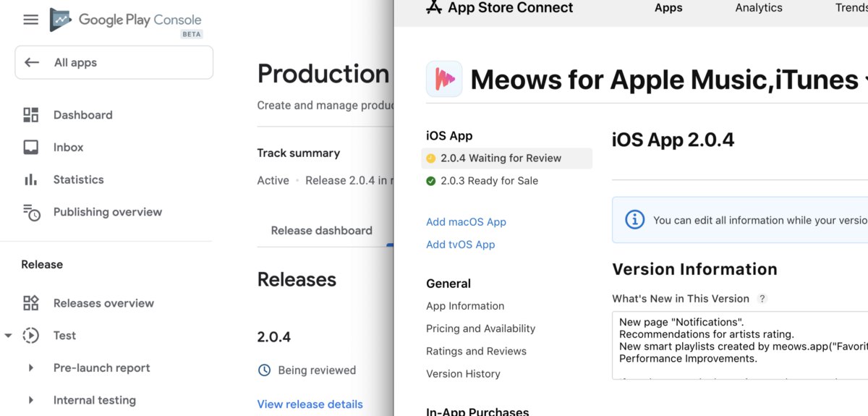Click into the What's New text field
This screenshot has height=416, width=868.
pyautogui.click(x=740, y=346)
